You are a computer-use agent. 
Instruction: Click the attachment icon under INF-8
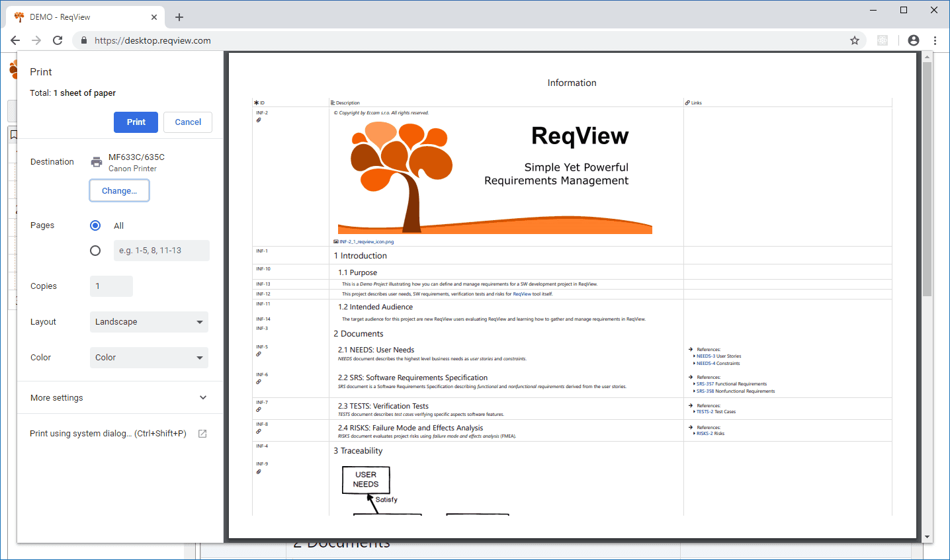259,431
